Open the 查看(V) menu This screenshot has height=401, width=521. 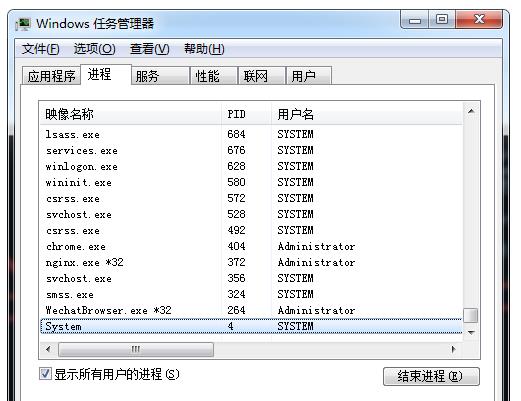point(150,49)
